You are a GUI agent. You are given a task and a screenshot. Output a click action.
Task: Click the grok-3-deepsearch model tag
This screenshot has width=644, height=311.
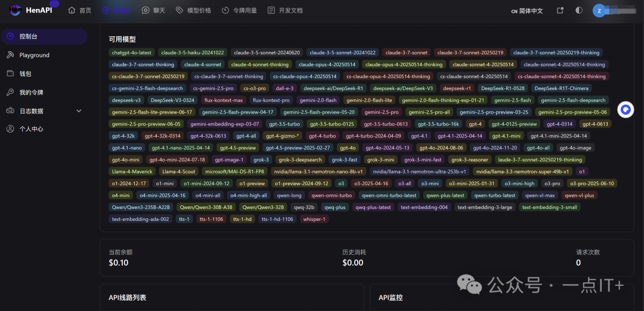(300, 160)
